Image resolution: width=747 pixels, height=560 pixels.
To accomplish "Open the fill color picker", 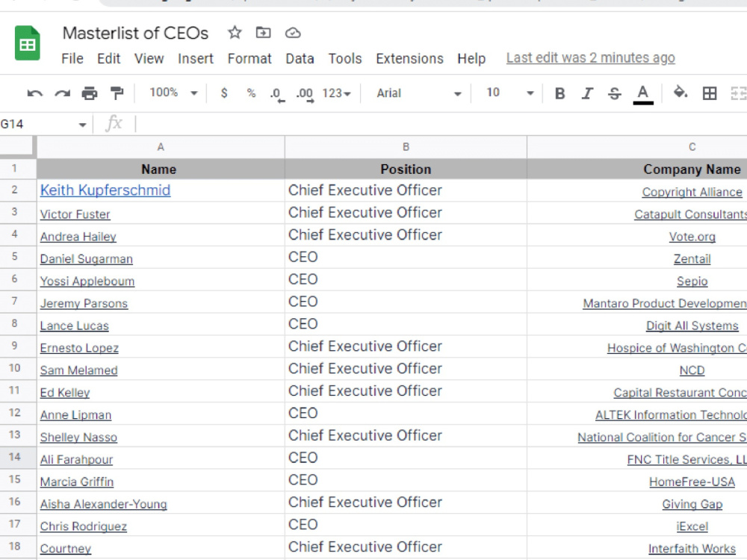I will [x=681, y=93].
